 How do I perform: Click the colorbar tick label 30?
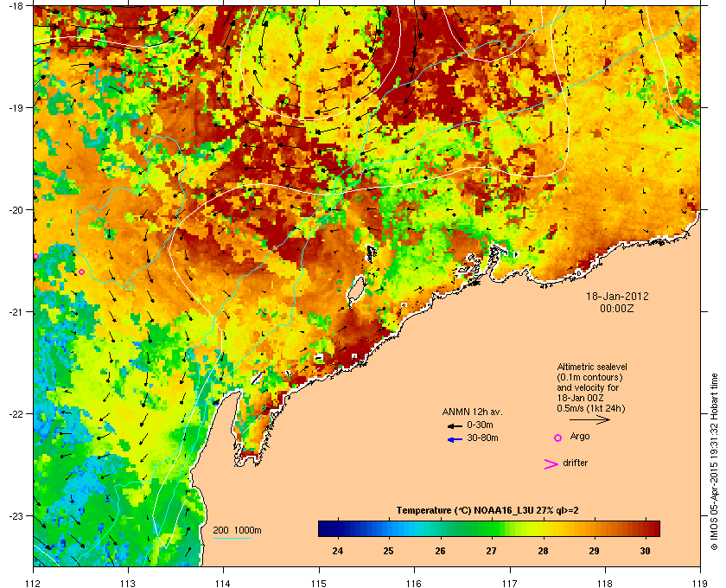tap(645, 551)
